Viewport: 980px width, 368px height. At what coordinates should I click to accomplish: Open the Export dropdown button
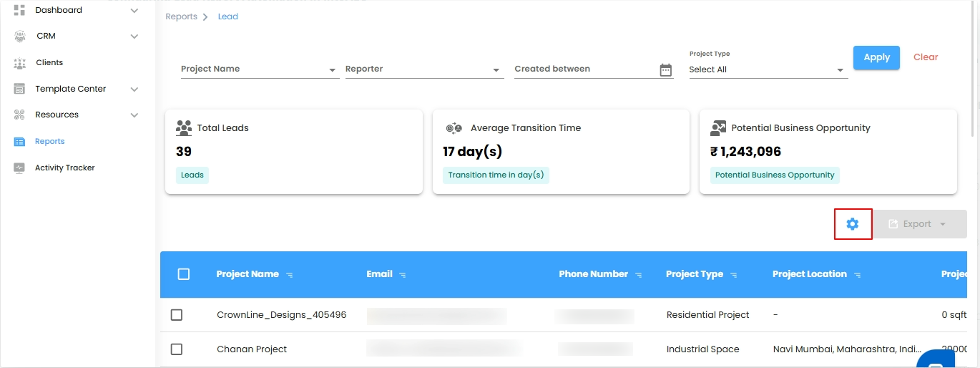(x=920, y=224)
